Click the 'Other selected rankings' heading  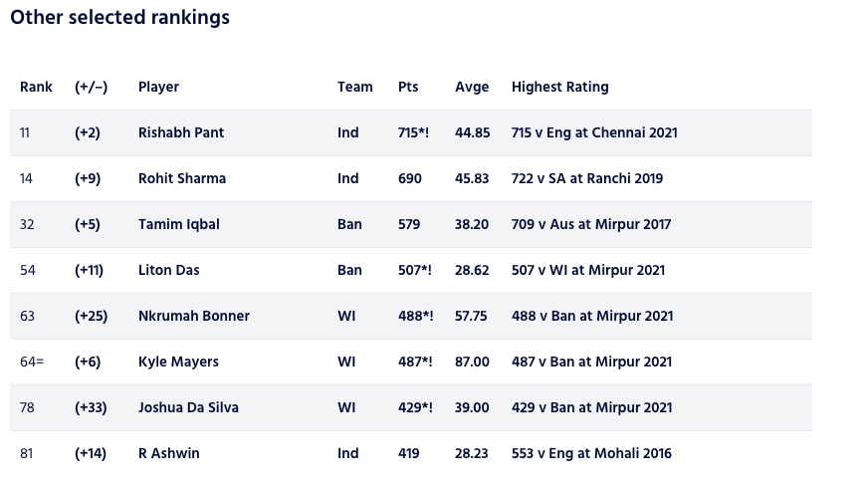pos(119,18)
